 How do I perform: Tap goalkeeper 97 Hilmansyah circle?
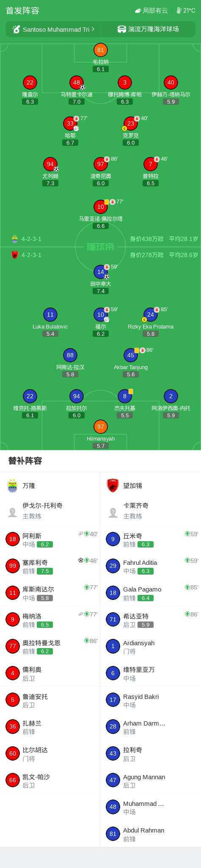pos(100,427)
